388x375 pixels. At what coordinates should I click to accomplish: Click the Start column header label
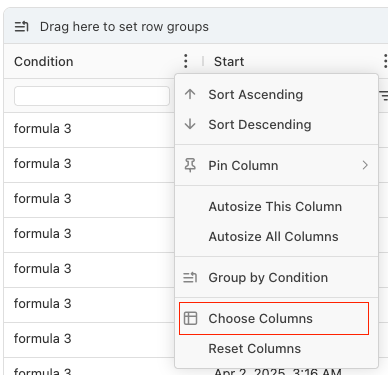[229, 62]
